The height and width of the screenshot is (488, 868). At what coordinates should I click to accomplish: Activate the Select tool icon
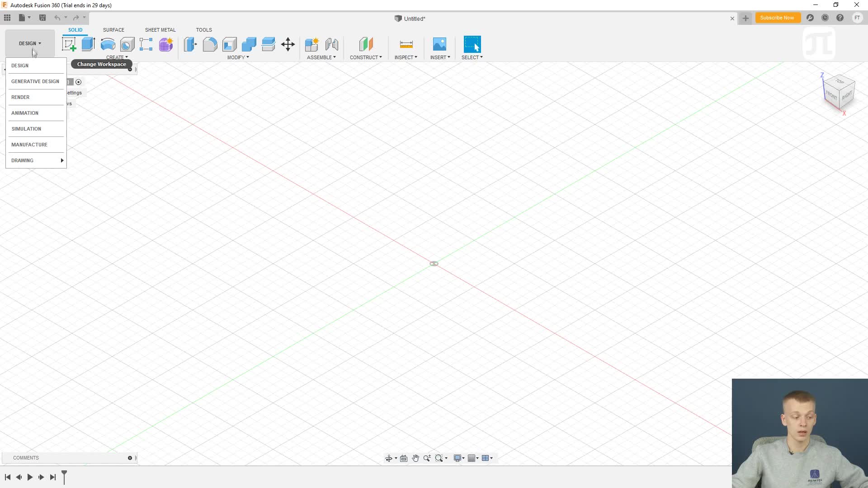pos(472,44)
